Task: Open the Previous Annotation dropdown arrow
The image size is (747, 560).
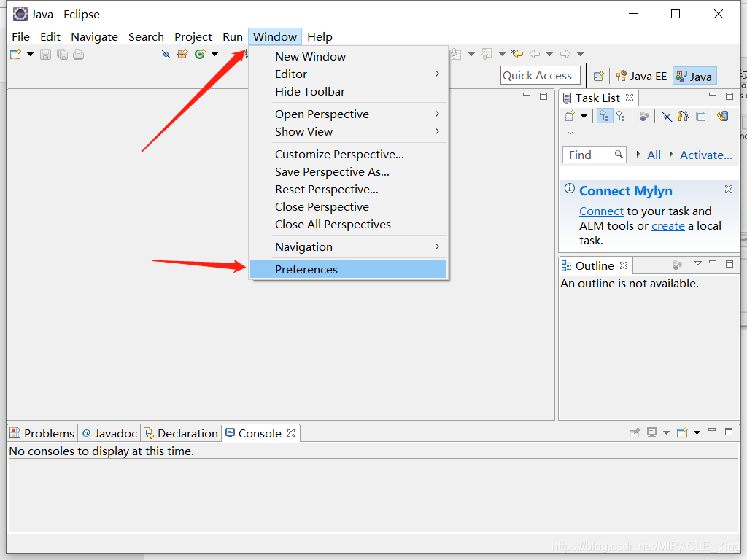Action: tap(502, 54)
